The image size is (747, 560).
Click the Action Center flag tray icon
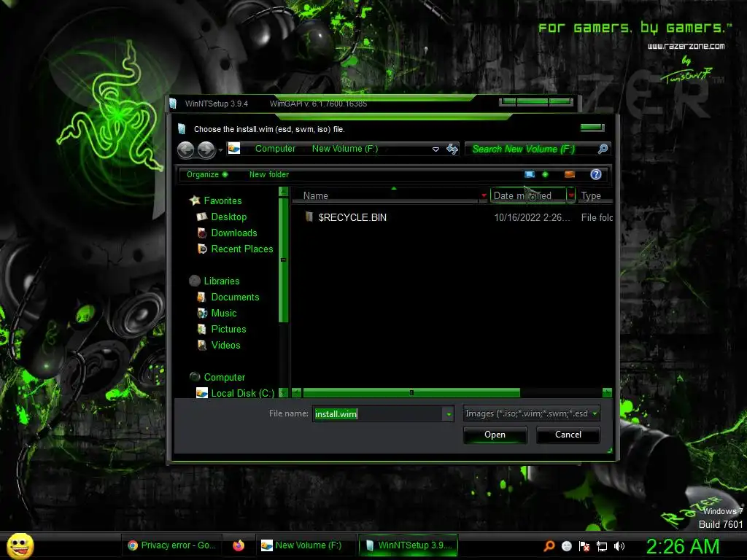[584, 546]
